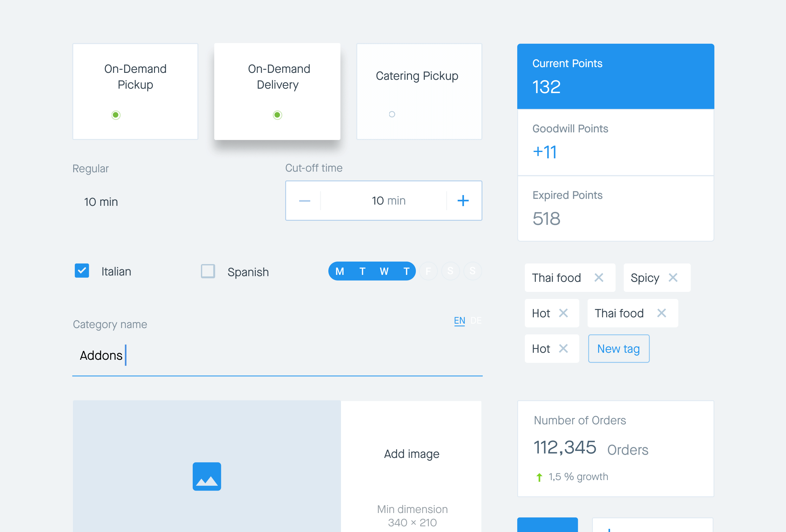Enable Friday in the weekday selector
786x532 pixels.
428,271
